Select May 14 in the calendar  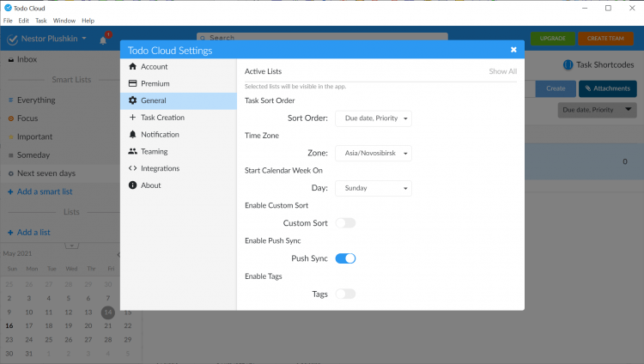(108, 312)
